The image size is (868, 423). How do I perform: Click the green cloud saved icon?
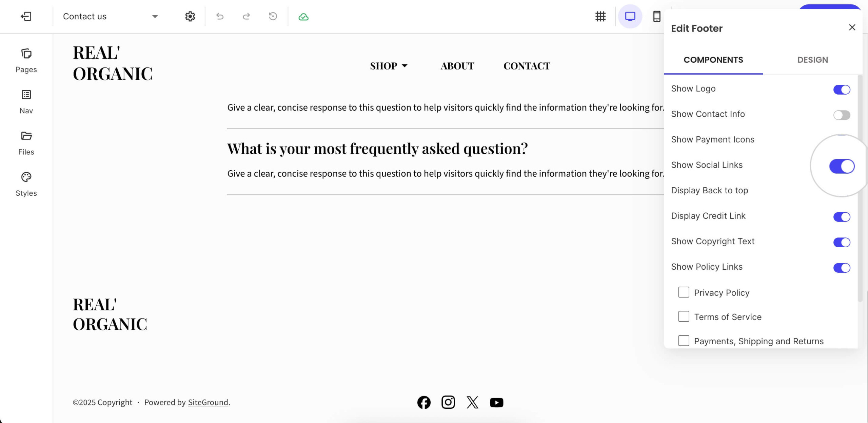coord(303,17)
